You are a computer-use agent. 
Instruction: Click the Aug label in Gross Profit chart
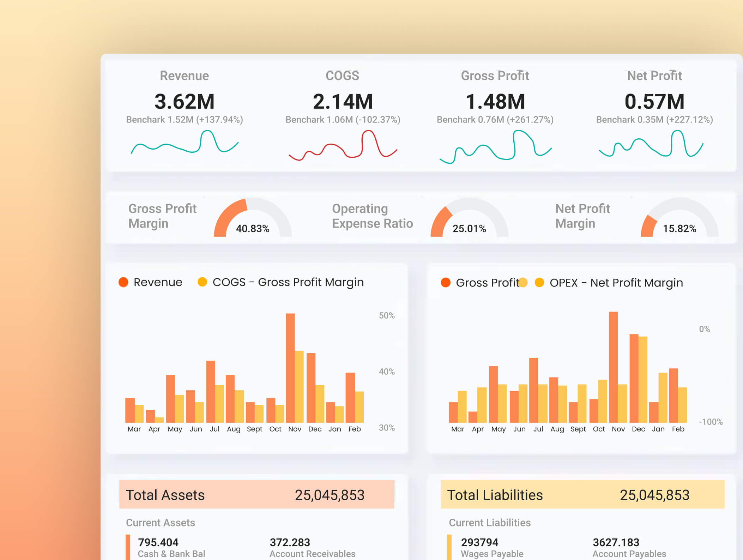pyautogui.click(x=557, y=429)
